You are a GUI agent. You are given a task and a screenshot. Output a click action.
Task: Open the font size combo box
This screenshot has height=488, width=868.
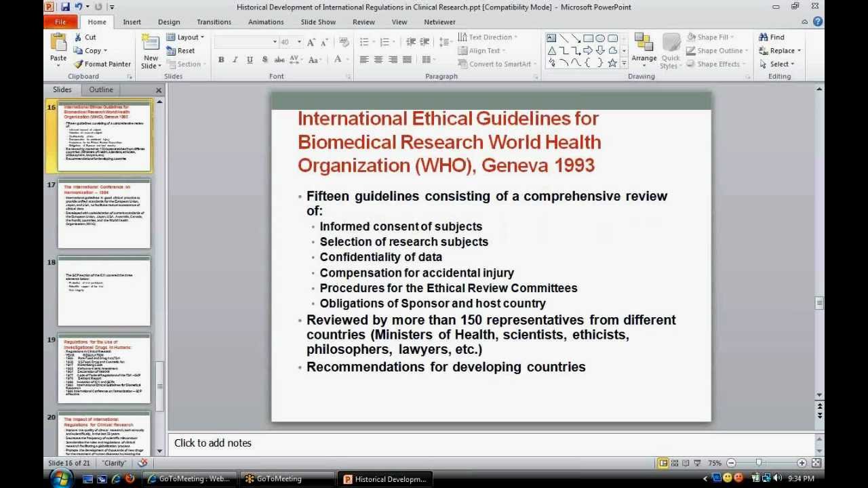[292, 42]
